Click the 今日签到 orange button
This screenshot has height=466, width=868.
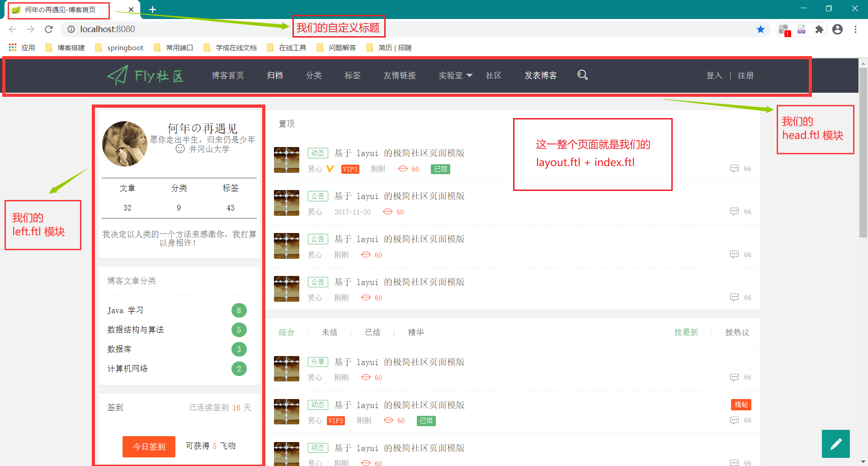click(149, 447)
